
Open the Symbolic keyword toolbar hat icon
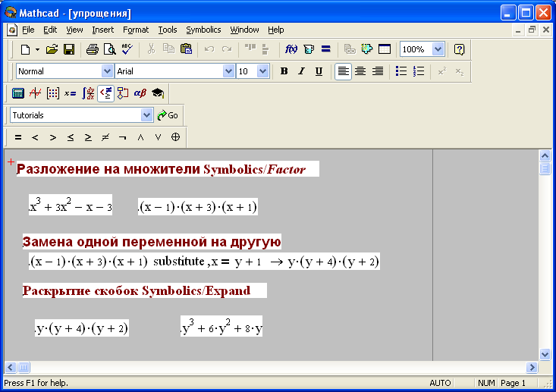coord(158,93)
